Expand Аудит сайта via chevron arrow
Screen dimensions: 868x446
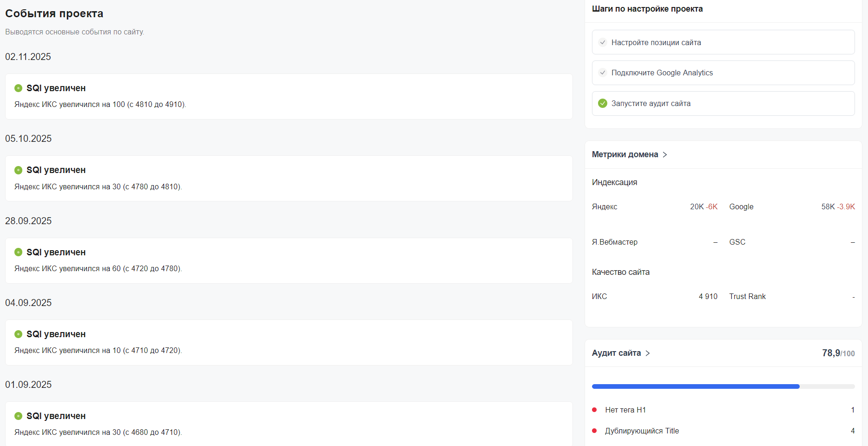click(x=648, y=353)
